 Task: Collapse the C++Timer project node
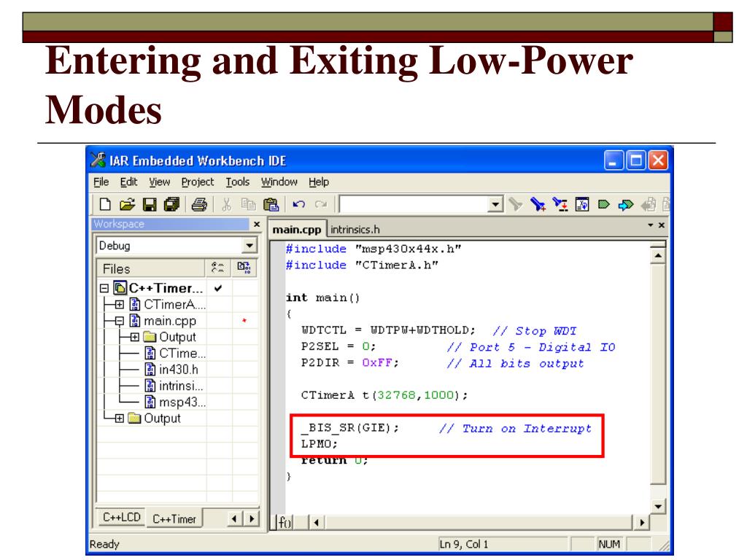point(104,288)
